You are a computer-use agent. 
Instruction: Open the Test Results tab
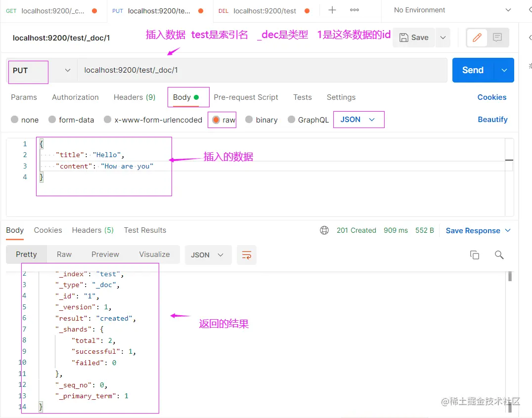pyautogui.click(x=145, y=230)
